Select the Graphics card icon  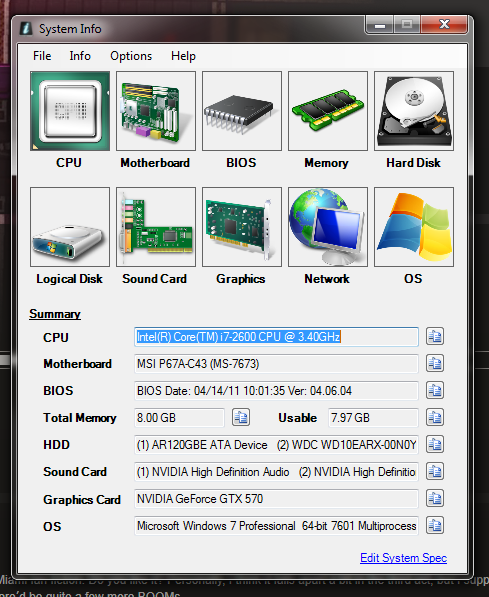pyautogui.click(x=242, y=227)
